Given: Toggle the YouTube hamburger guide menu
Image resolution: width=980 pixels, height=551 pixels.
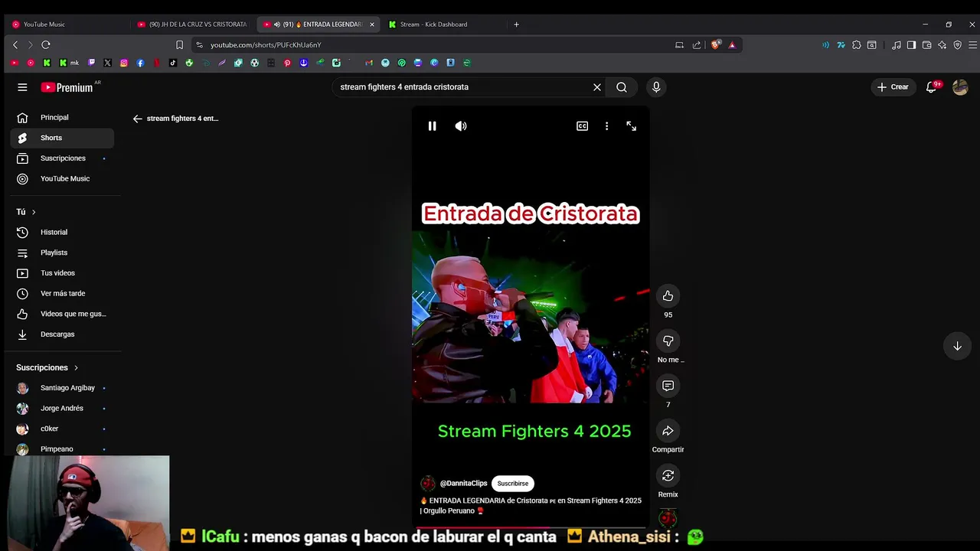Looking at the screenshot, I should 22,87.
